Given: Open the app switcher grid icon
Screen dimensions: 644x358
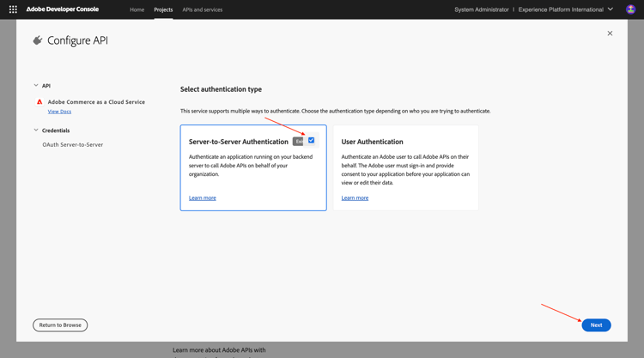Looking at the screenshot, I should pos(13,9).
